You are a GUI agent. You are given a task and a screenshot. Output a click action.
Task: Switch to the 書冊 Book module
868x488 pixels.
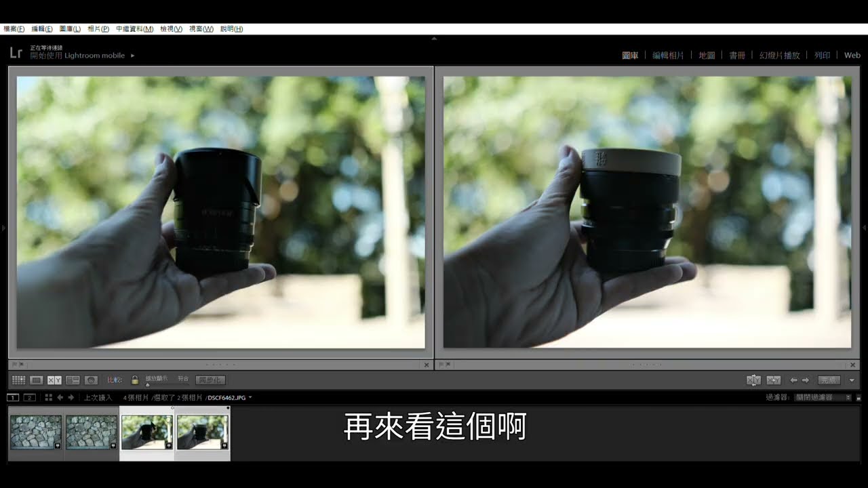point(737,56)
